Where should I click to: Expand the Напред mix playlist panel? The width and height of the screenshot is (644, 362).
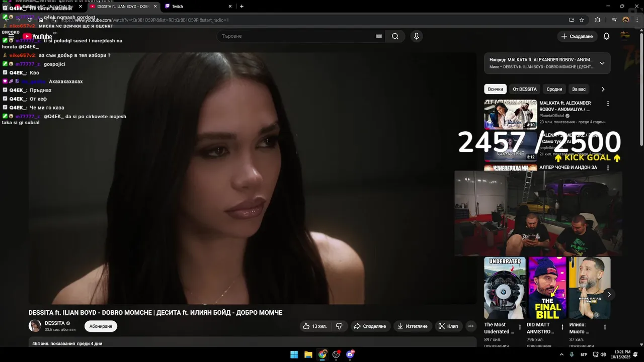[x=602, y=63]
